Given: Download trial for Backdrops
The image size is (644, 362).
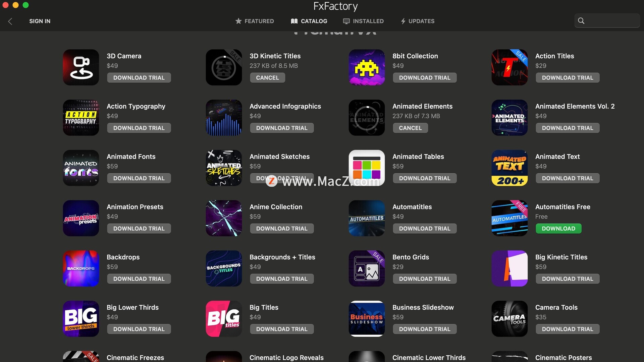Looking at the screenshot, I should [x=139, y=279].
